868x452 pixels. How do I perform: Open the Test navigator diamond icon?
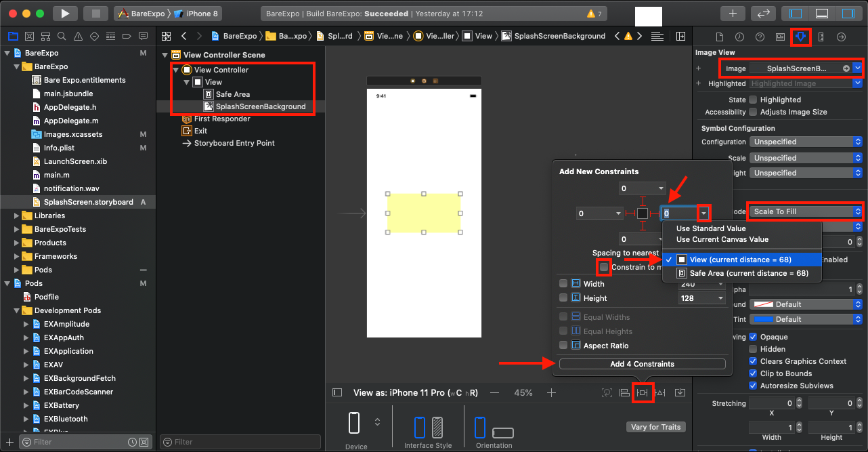click(94, 36)
